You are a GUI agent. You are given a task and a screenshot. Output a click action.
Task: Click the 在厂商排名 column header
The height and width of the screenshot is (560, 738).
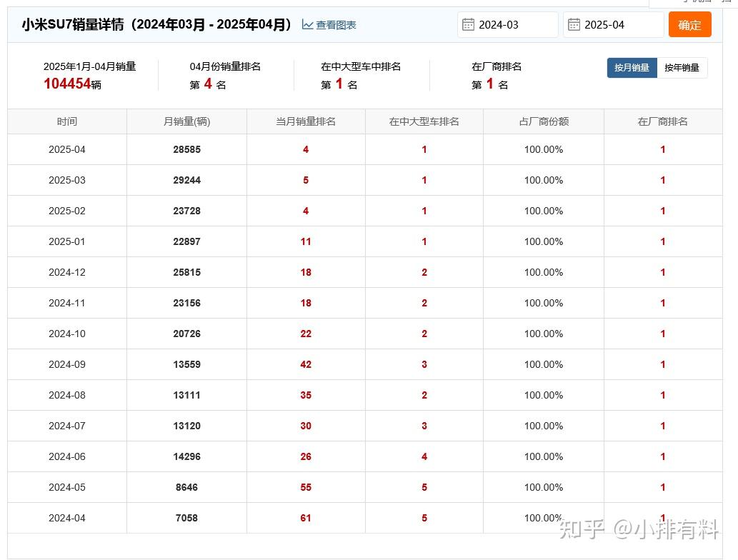click(x=663, y=121)
